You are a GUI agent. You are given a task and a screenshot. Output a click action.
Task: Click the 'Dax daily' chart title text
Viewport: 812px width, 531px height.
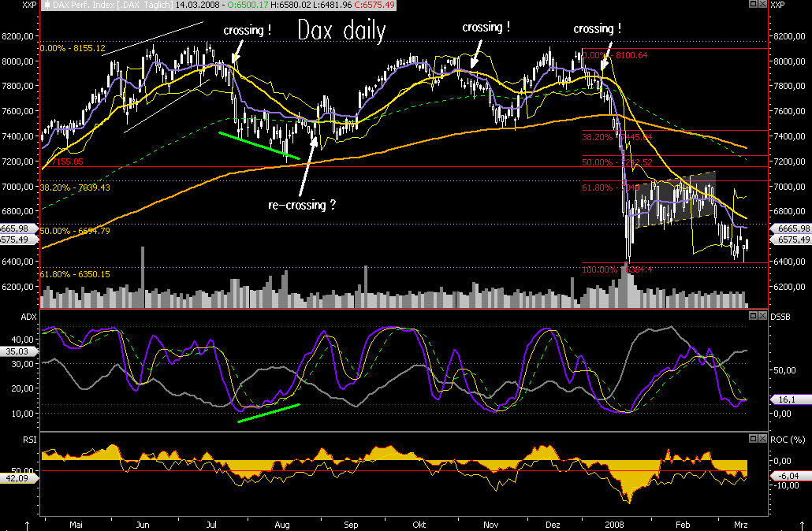(x=342, y=31)
